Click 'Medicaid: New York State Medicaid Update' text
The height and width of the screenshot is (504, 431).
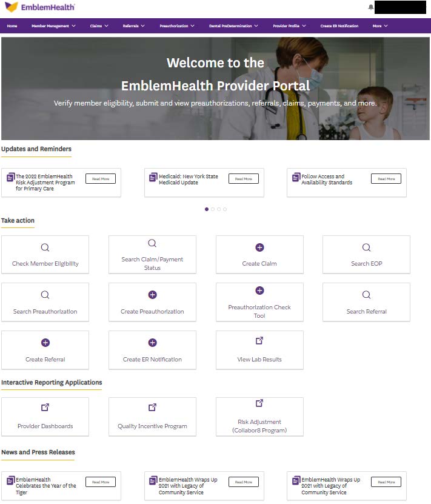coord(188,180)
